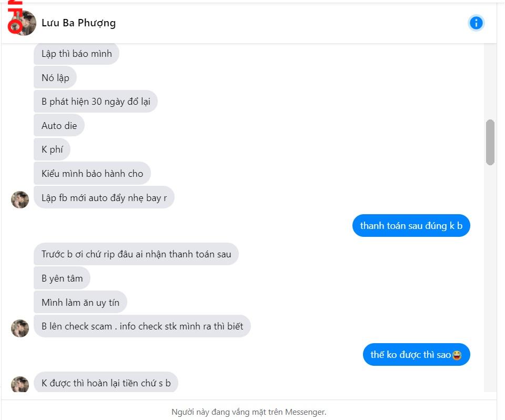Click message "Kiểu mình bảo hành cho"
505x420 pixels.
coord(92,174)
